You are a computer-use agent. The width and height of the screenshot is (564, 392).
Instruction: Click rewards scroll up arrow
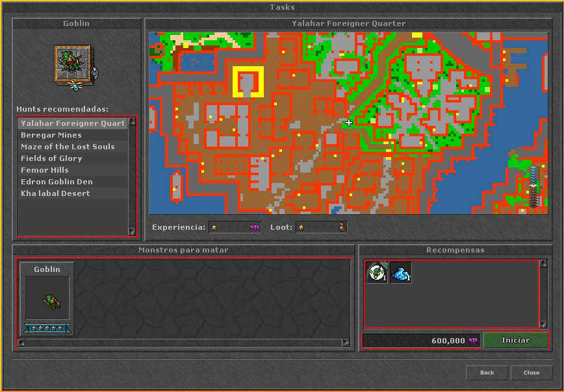[543, 263]
